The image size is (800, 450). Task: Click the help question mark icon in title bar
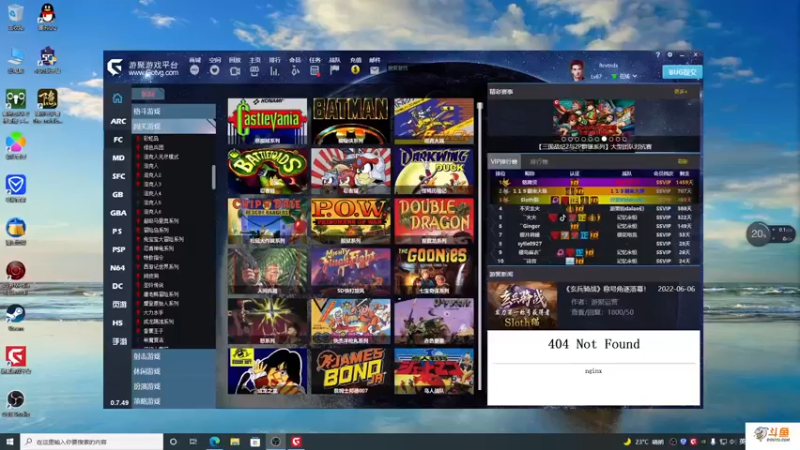pos(658,55)
